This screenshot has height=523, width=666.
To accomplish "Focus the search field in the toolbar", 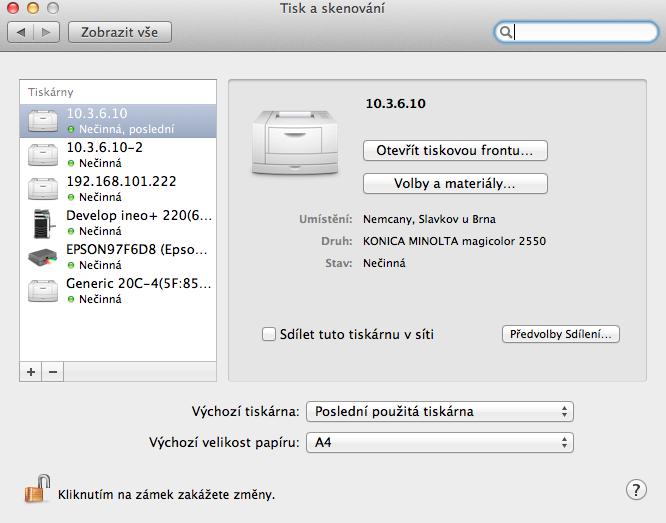I will coord(576,32).
